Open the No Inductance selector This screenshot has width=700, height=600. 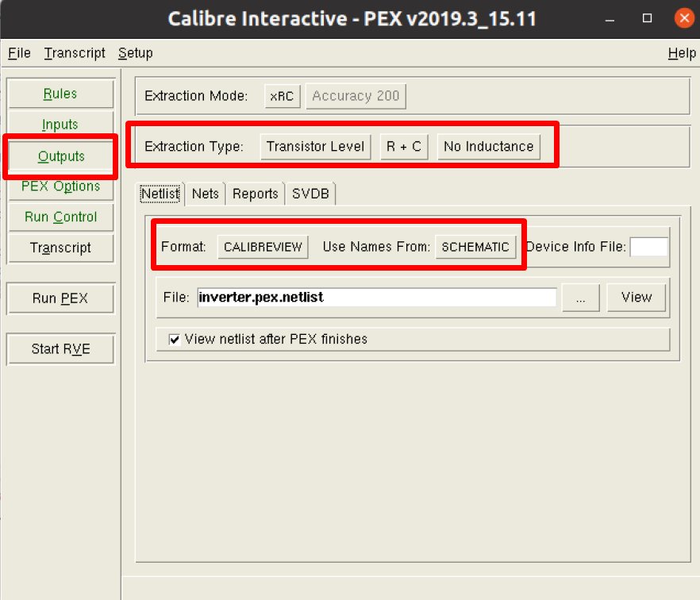[488, 146]
